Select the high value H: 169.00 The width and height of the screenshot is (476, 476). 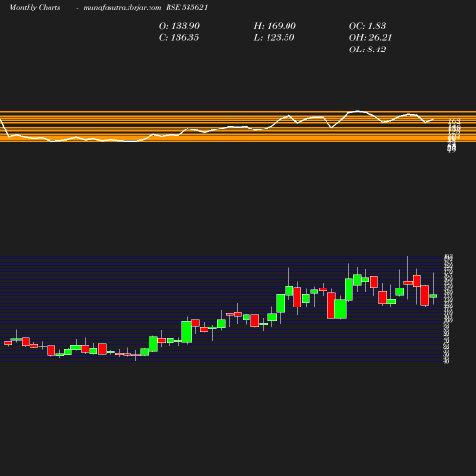(x=275, y=26)
